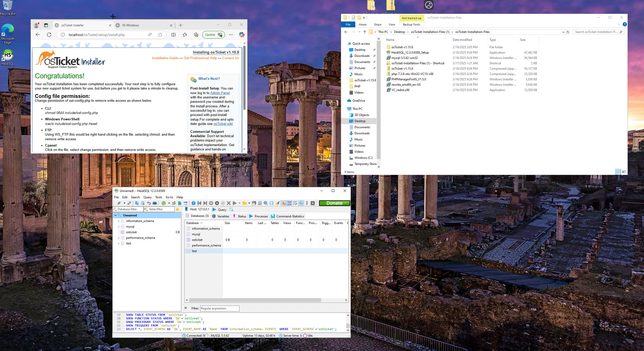Image resolution: width=644 pixels, height=351 pixels.
Task: Click the Edge Refresh page icon
Action: point(49,35)
